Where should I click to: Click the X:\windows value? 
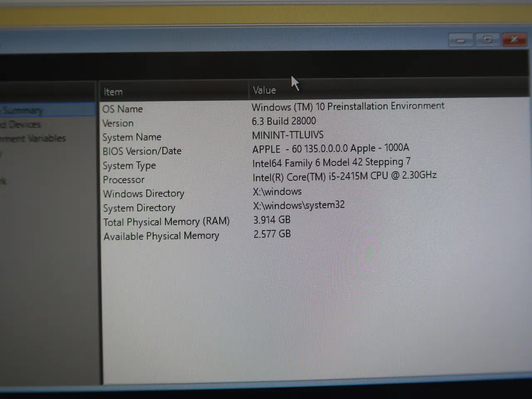[277, 192]
